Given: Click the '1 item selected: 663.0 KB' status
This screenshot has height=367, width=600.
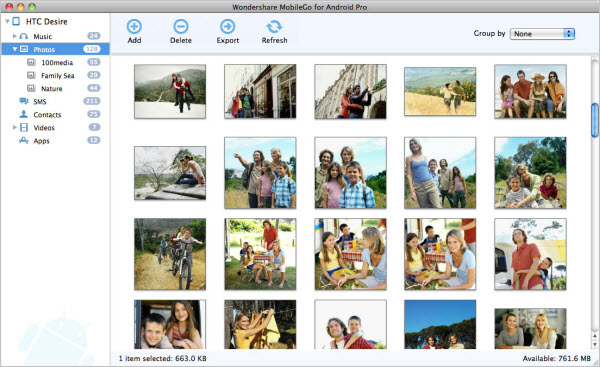Looking at the screenshot, I should pyautogui.click(x=162, y=358).
